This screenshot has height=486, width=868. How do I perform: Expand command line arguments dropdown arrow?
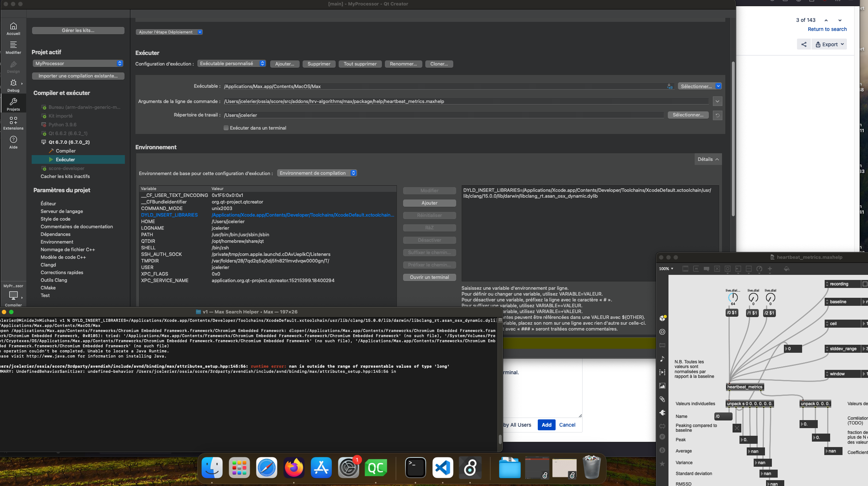pos(717,101)
